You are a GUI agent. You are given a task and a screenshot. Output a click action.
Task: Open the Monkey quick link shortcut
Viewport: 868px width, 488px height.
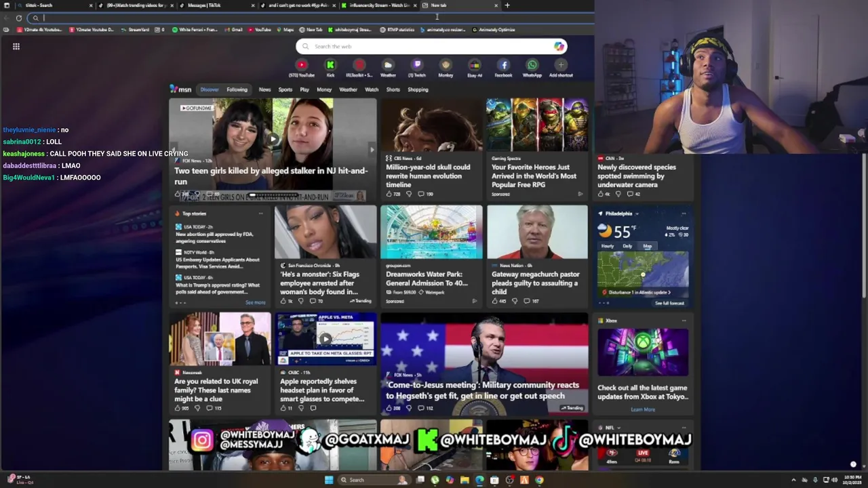pyautogui.click(x=446, y=65)
